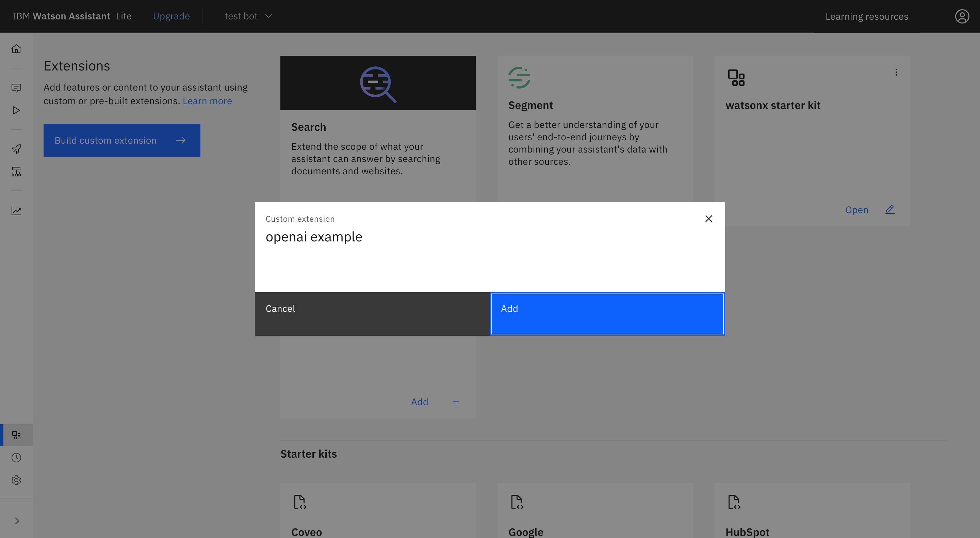Click the Preview play icon in the sidebar
Viewport: 980px width, 538px height.
(x=16, y=110)
